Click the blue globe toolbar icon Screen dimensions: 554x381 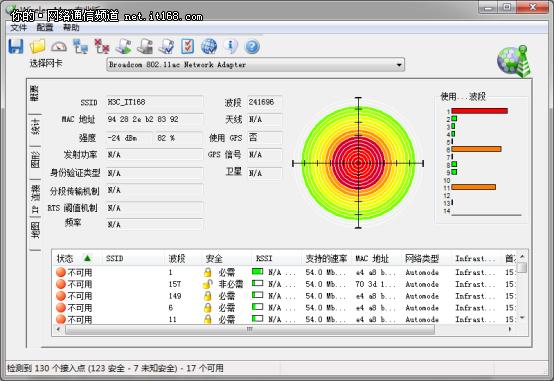pyautogui.click(x=209, y=46)
